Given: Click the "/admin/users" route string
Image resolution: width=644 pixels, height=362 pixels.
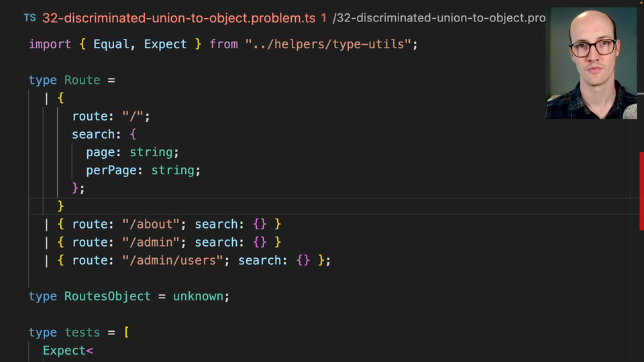Looking at the screenshot, I should click(172, 261).
